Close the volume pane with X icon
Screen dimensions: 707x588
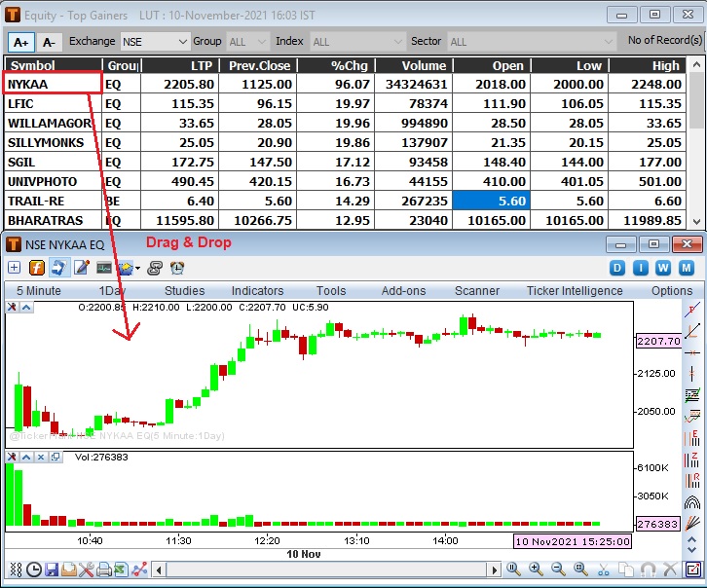[41, 458]
